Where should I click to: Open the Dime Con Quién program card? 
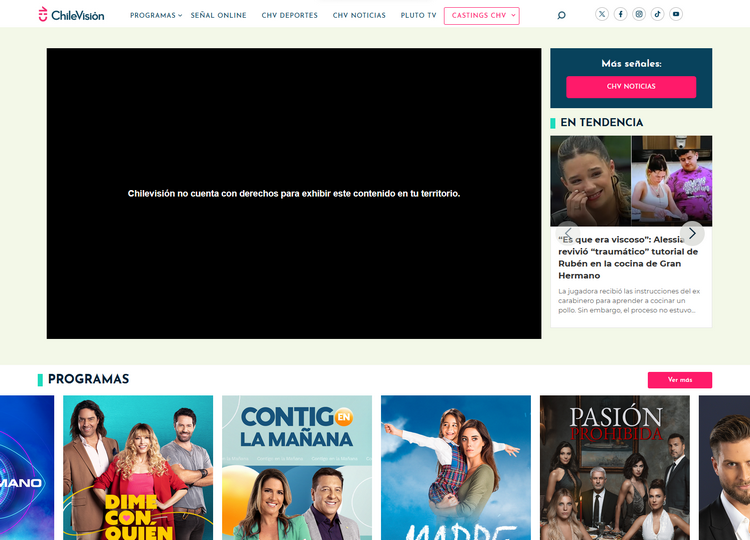click(x=138, y=467)
